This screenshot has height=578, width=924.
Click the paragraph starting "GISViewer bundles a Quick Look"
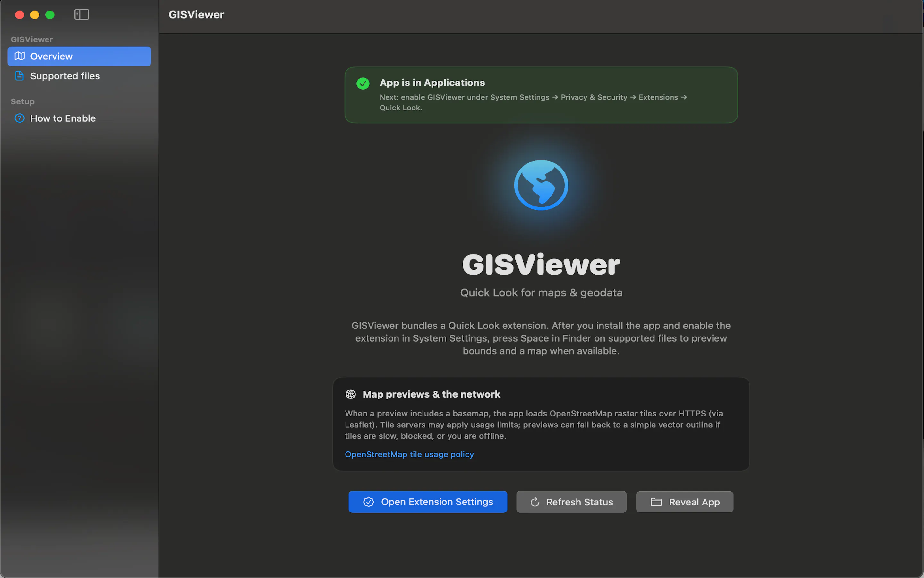(x=541, y=338)
